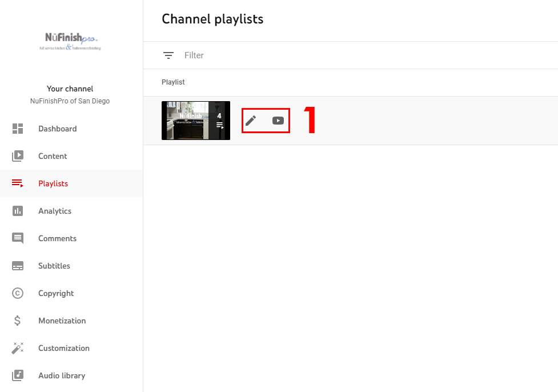Viewport: 558px width, 392px height.
Task: Click the Playlist column header
Action: [x=173, y=82]
